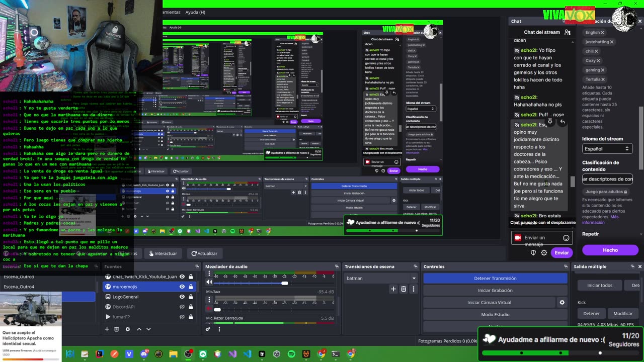Screen dimensions: 644x362
Task: Open the Español stream language dropdown
Action: [x=607, y=148]
